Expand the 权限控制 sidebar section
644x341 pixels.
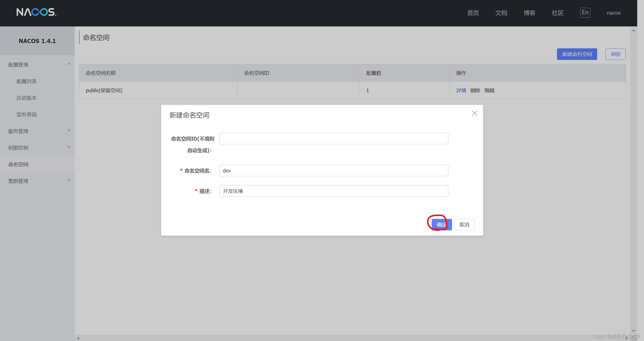point(37,148)
